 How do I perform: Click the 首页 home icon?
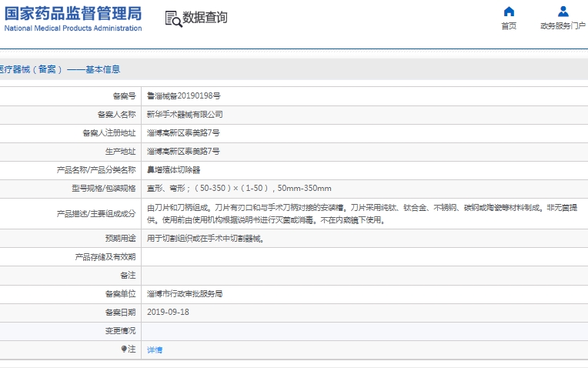509,12
